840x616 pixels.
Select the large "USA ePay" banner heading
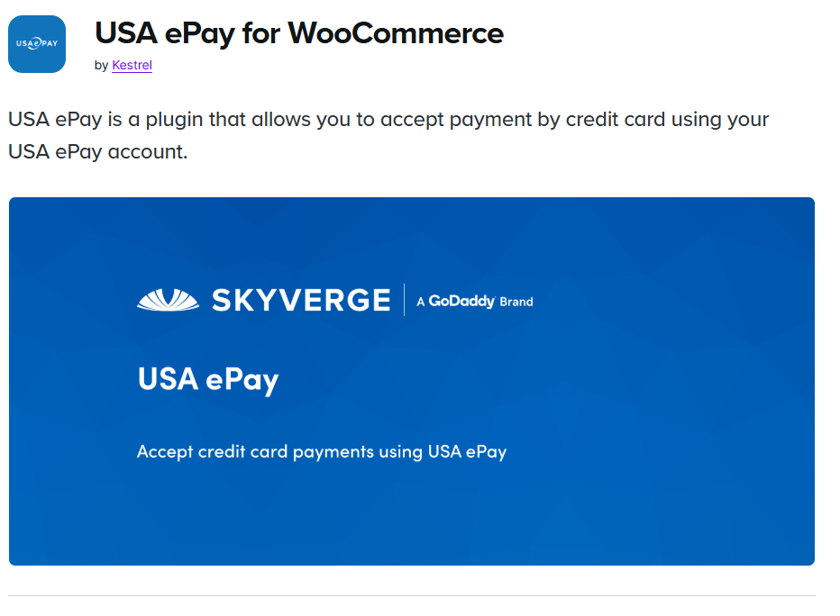208,379
